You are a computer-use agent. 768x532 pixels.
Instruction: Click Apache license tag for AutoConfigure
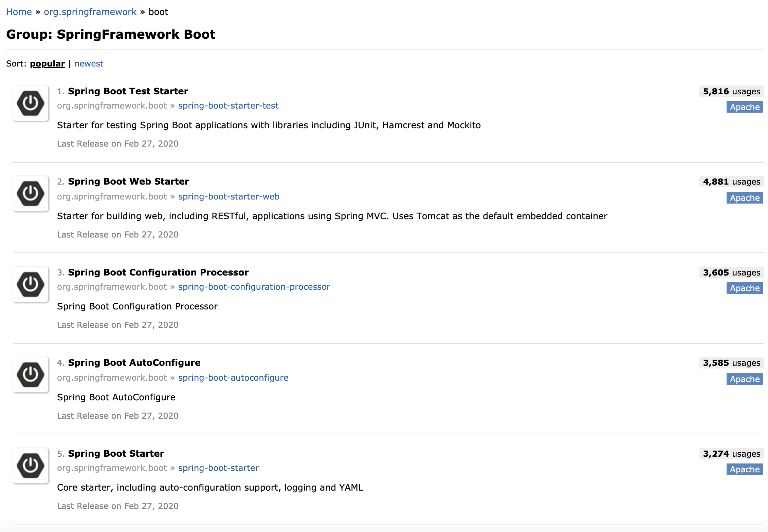[745, 379]
